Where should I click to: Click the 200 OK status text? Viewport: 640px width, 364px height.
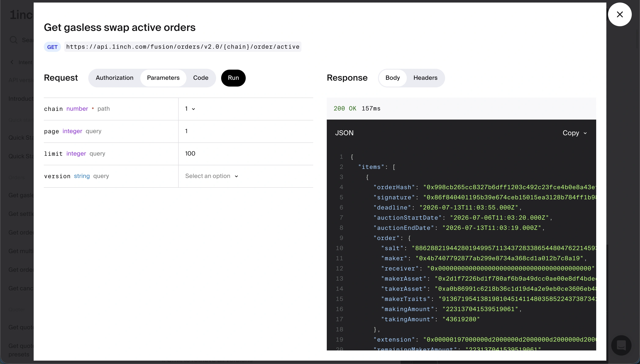[345, 109]
